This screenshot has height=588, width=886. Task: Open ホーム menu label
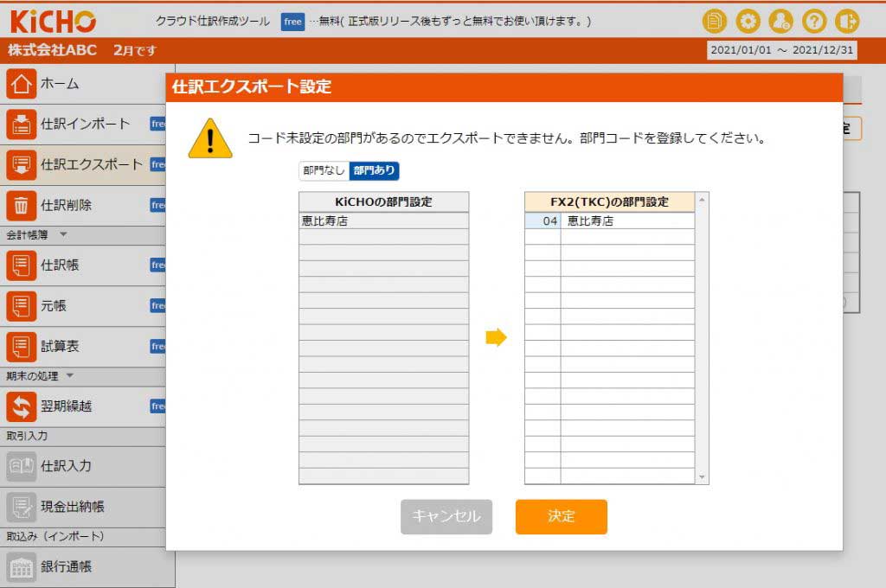coord(60,84)
